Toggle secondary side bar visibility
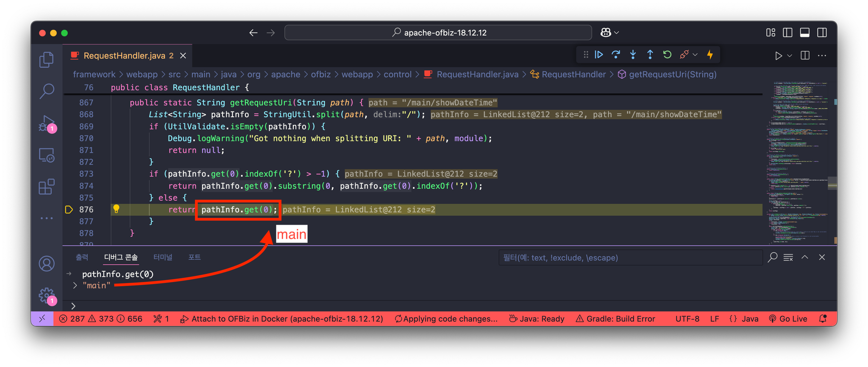Image resolution: width=868 pixels, height=367 pixels. (x=822, y=33)
